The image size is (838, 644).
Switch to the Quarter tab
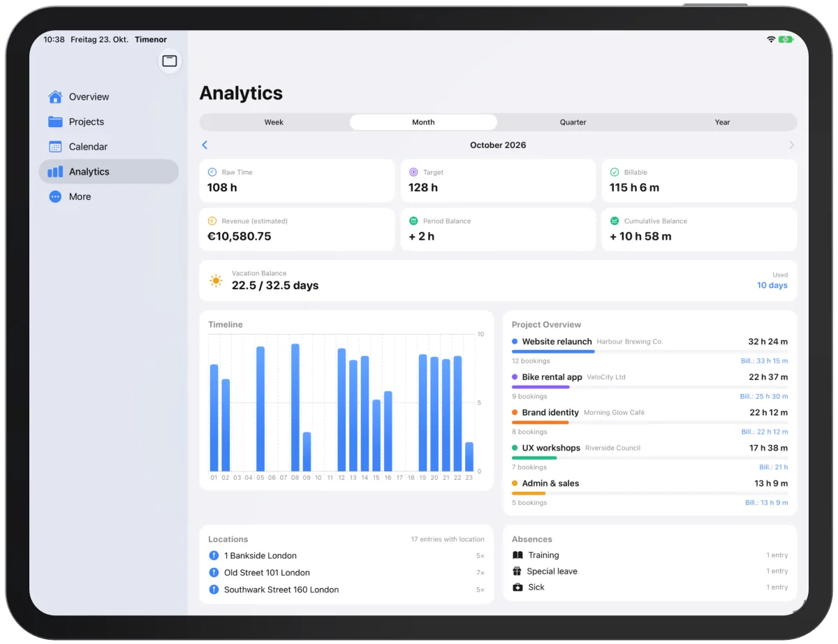pos(573,122)
